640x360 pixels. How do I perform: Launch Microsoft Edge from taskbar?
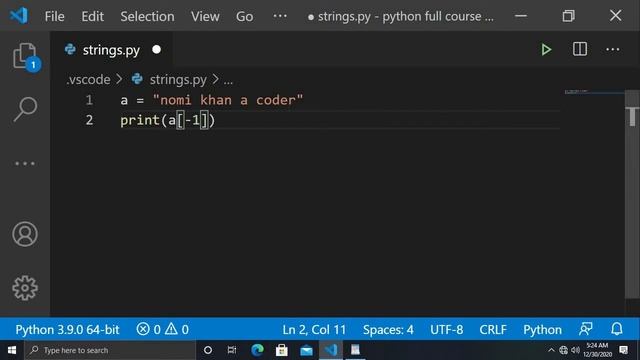[257, 350]
